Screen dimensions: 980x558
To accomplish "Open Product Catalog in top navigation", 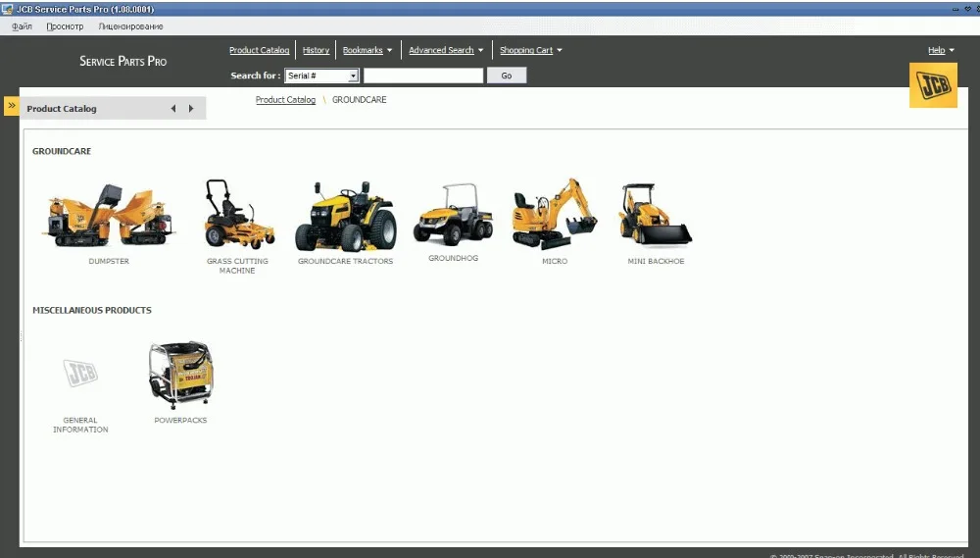I will tap(260, 50).
